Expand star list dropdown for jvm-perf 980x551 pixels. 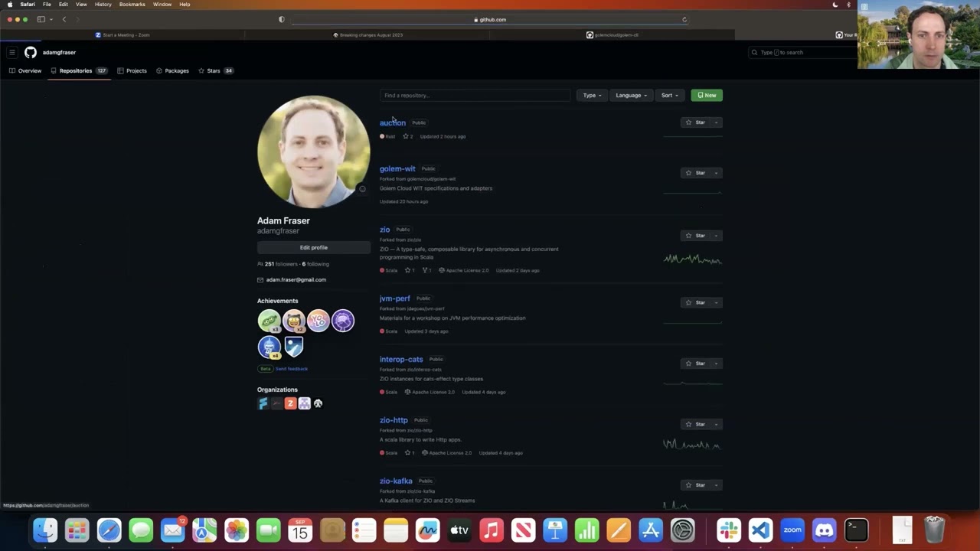pyautogui.click(x=717, y=302)
